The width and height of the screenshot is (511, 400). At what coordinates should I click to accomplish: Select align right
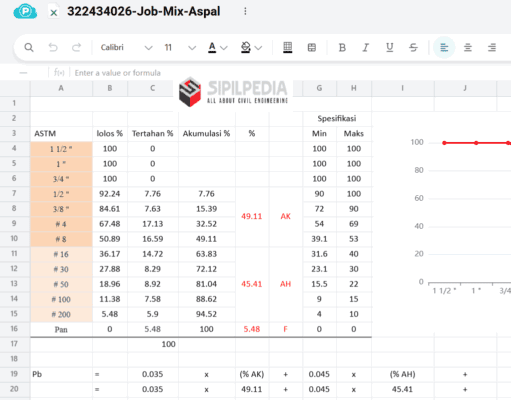pos(492,48)
